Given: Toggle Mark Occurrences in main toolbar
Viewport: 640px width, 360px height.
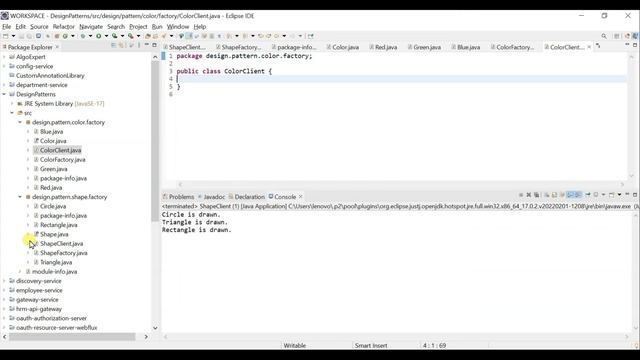Looking at the screenshot, I should point(188,36).
